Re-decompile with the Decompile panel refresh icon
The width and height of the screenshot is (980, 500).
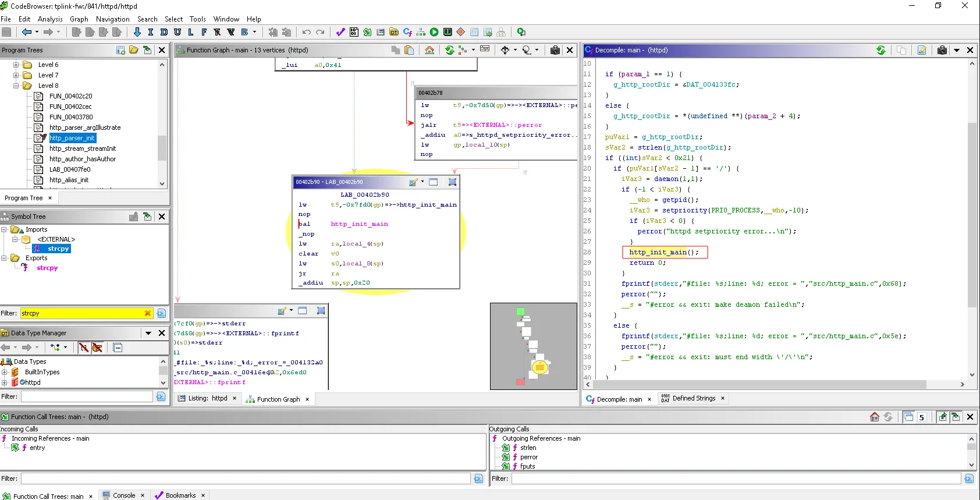881,50
